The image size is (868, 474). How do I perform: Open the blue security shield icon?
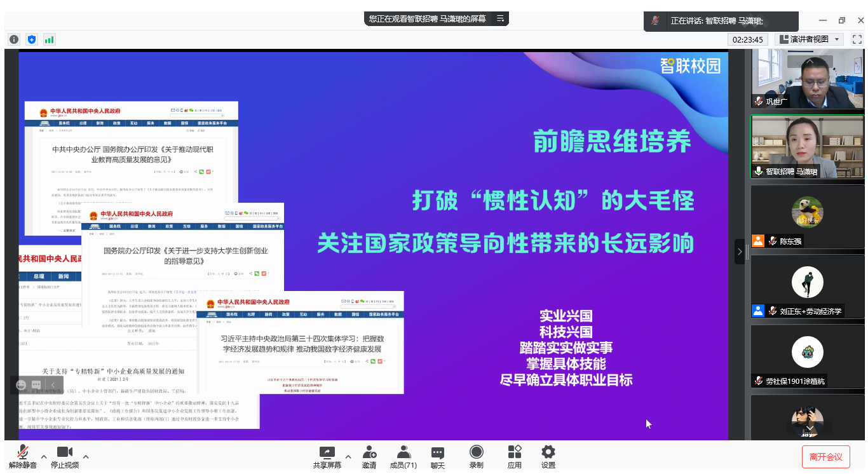32,39
